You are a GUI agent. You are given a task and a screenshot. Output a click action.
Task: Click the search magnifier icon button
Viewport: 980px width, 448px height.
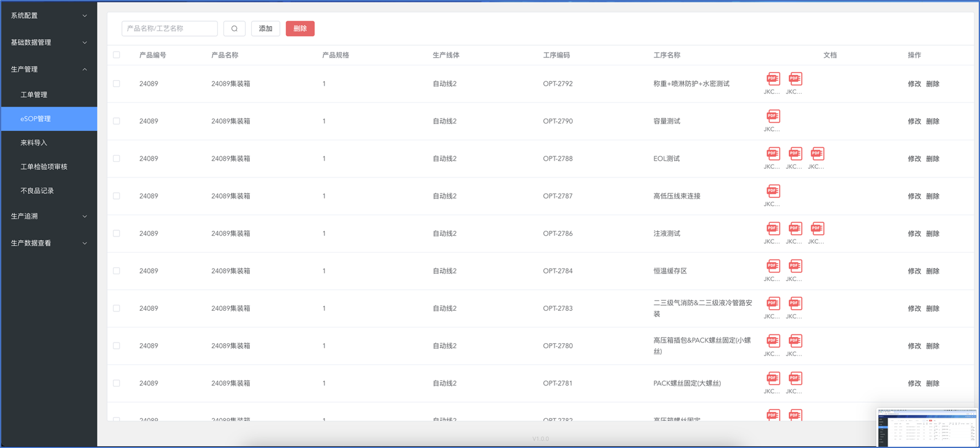pos(234,29)
